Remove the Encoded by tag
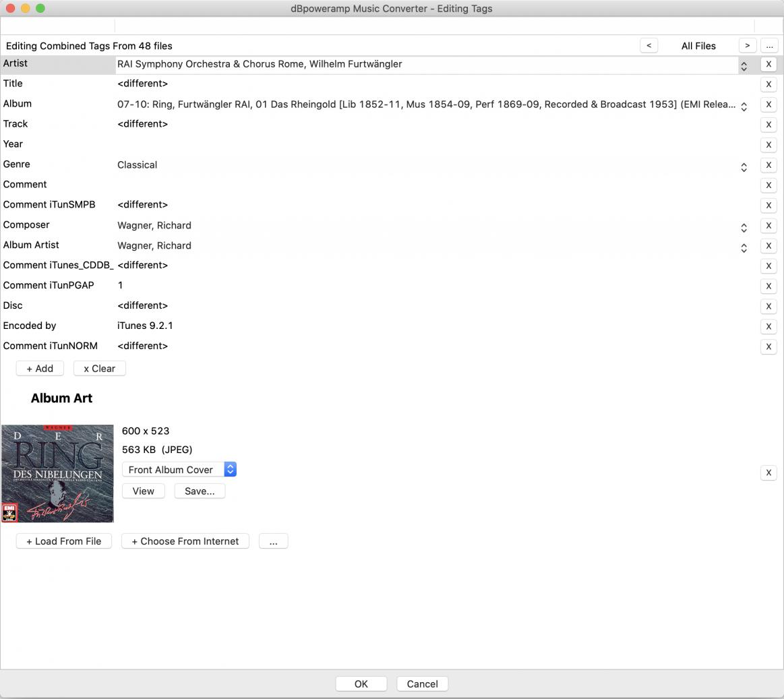The width and height of the screenshot is (784, 699). [768, 326]
